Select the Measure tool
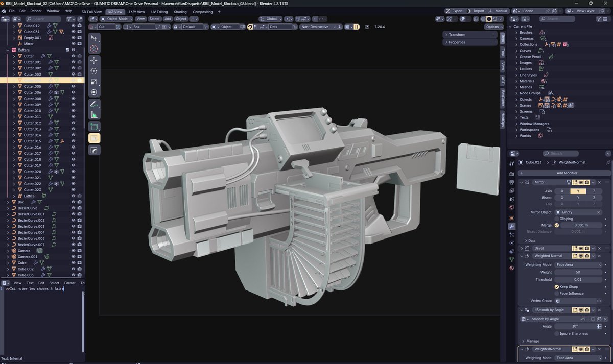Viewport: 613px width, 364px height. pos(93,116)
